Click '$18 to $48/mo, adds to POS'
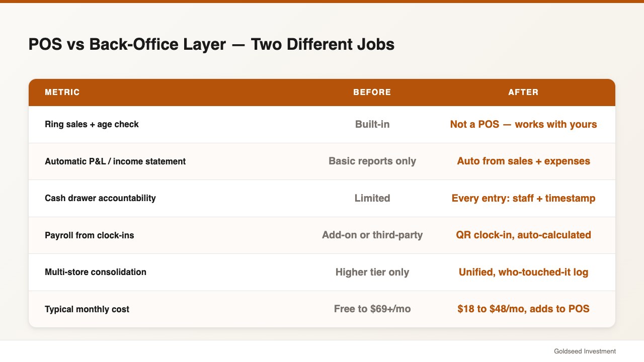 tap(523, 309)
